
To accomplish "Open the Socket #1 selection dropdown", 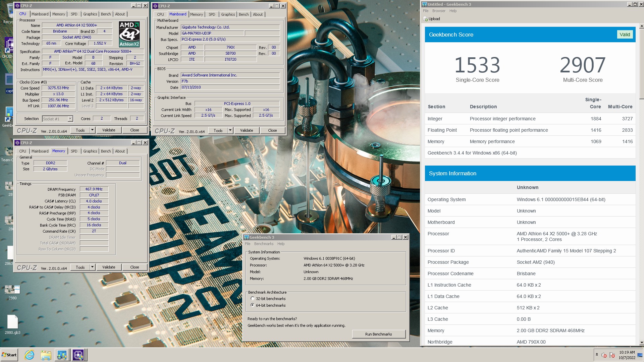I will 70,119.
